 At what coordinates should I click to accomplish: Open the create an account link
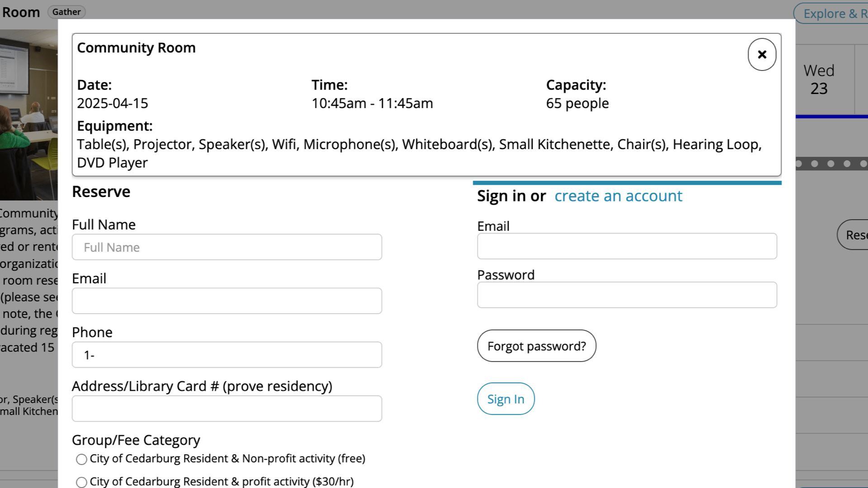[x=618, y=196]
